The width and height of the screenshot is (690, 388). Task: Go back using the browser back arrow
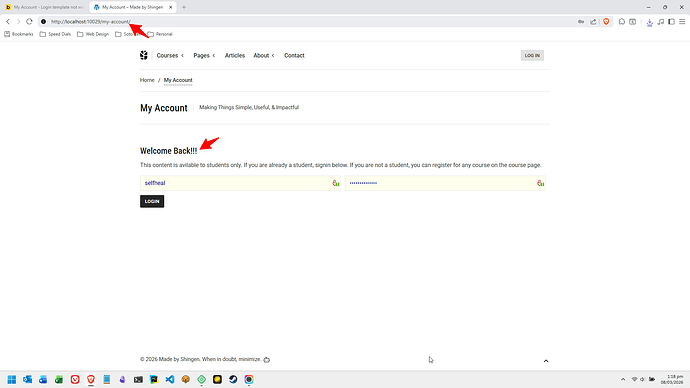pos(8,22)
